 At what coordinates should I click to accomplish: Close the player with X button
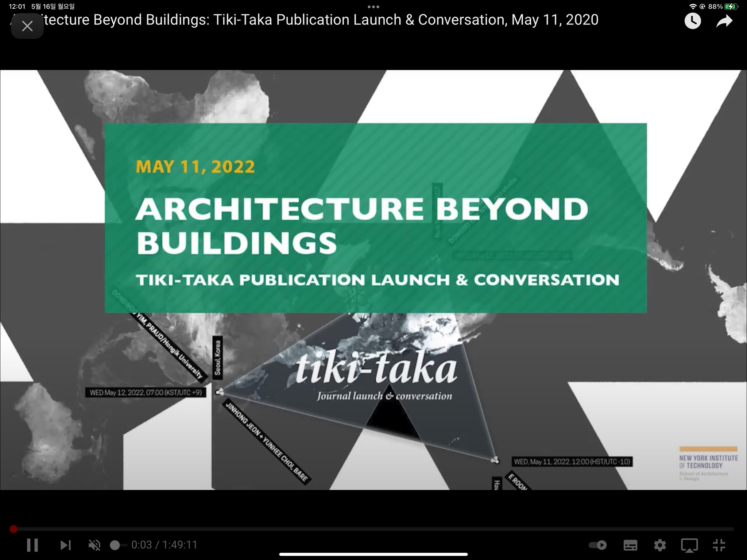[x=27, y=26]
